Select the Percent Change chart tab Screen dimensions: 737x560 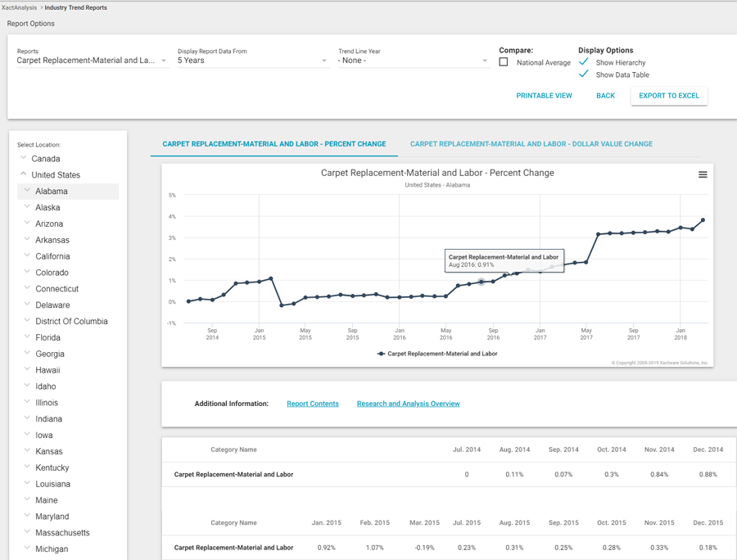pos(274,144)
